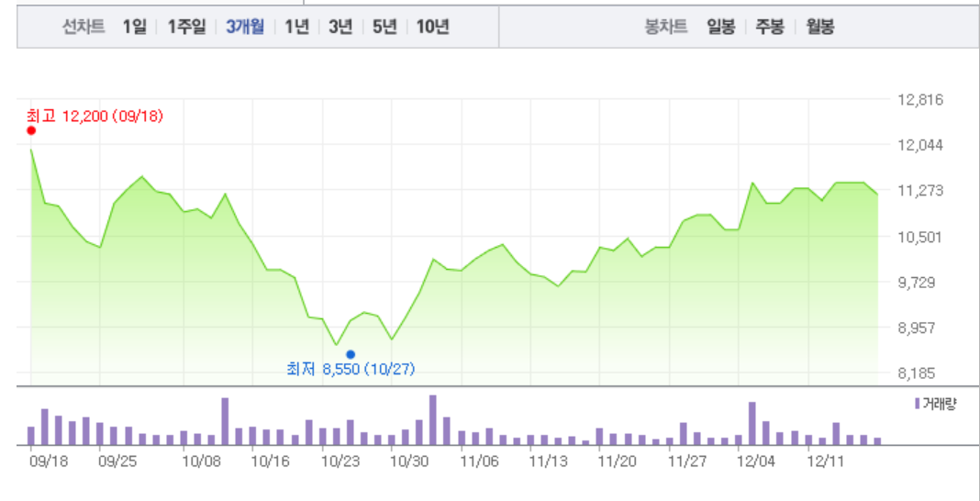
Task: Show the 월봉 candle chart
Action: pos(820,27)
